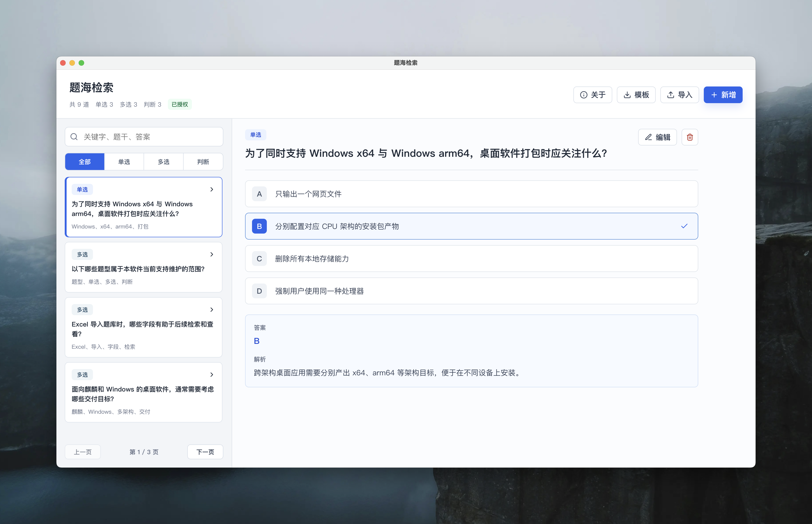812x524 pixels.
Task: Select answer option 分别配置对应 CPU 架构的安装包产物
Action: pyautogui.click(x=471, y=226)
